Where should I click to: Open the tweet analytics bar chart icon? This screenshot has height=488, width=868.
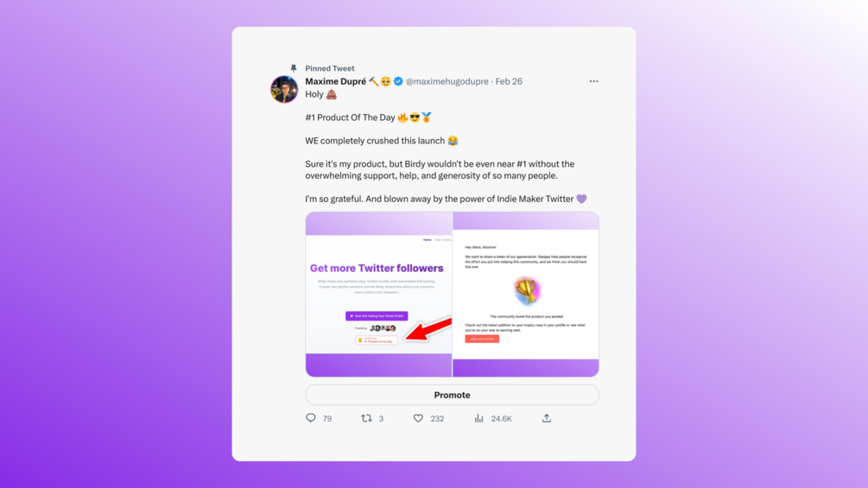(x=478, y=418)
